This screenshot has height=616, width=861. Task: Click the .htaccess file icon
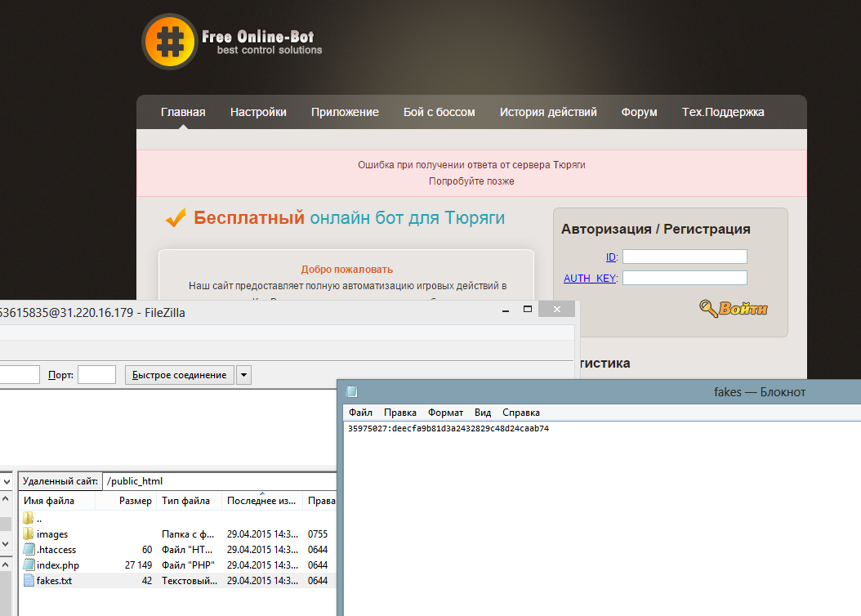click(29, 549)
